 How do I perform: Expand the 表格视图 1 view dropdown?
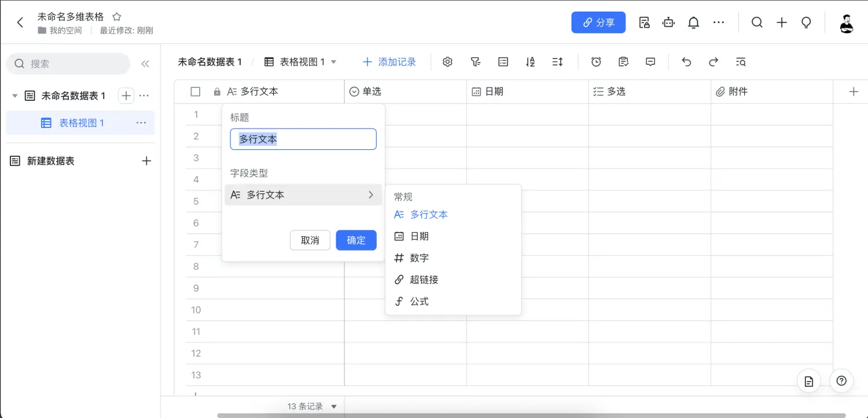tap(333, 62)
